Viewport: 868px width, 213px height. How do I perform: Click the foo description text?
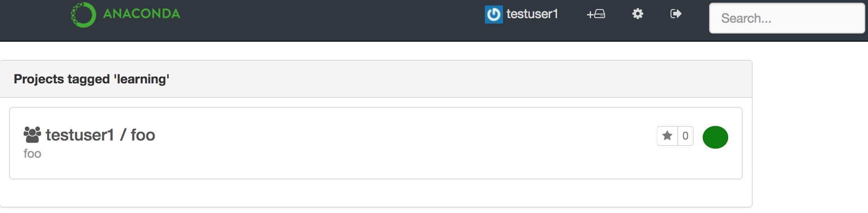coord(32,154)
